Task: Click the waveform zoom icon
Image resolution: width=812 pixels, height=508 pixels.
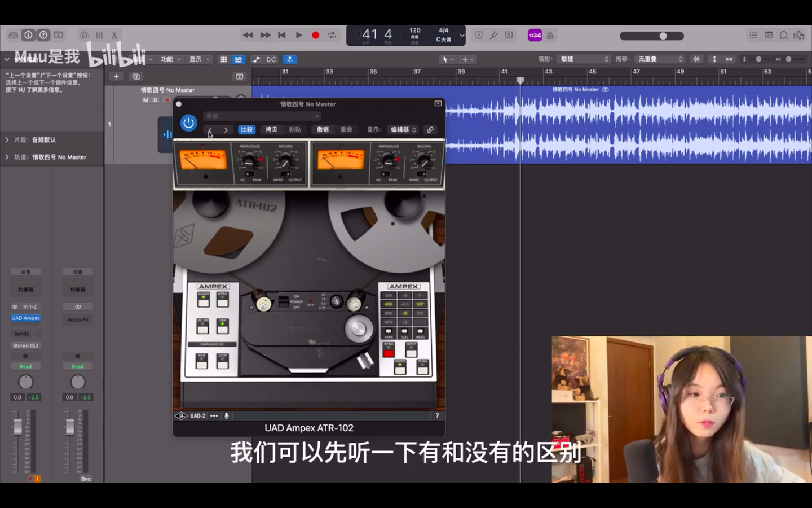Action: coord(696,59)
